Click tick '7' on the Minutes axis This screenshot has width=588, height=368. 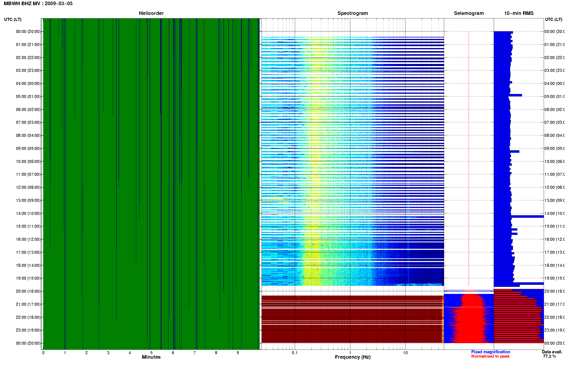[x=195, y=353]
